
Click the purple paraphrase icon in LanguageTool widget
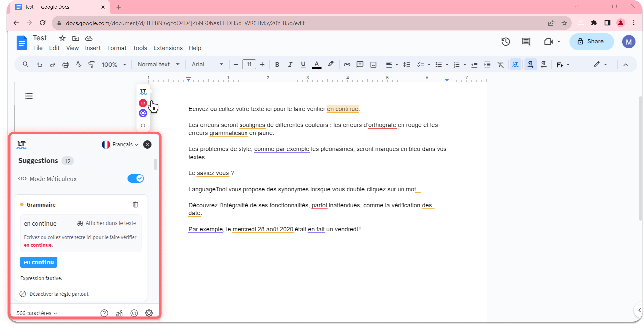click(x=143, y=113)
